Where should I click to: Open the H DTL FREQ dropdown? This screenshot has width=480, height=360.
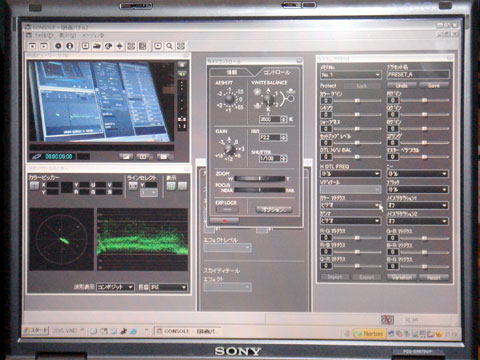[x=350, y=174]
